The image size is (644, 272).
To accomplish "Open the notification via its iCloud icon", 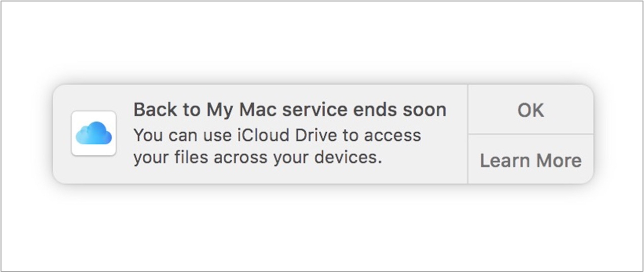I will click(x=94, y=134).
